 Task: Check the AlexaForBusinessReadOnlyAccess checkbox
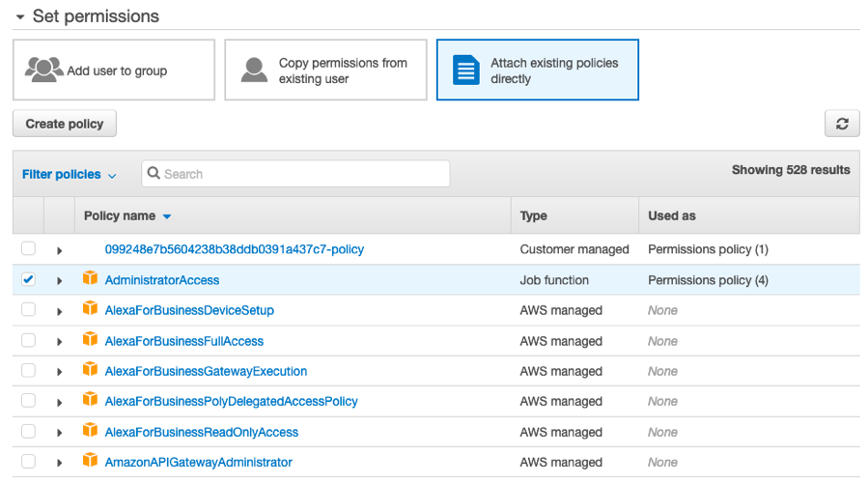coord(28,431)
